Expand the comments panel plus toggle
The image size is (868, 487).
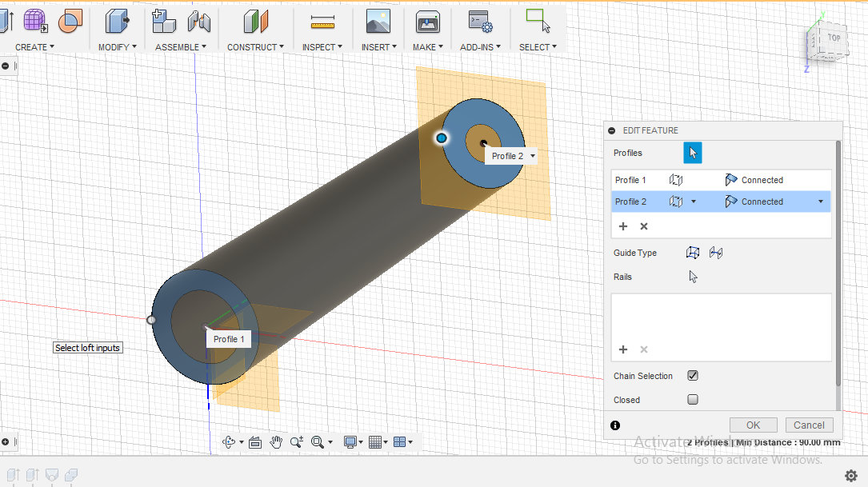tap(5, 441)
